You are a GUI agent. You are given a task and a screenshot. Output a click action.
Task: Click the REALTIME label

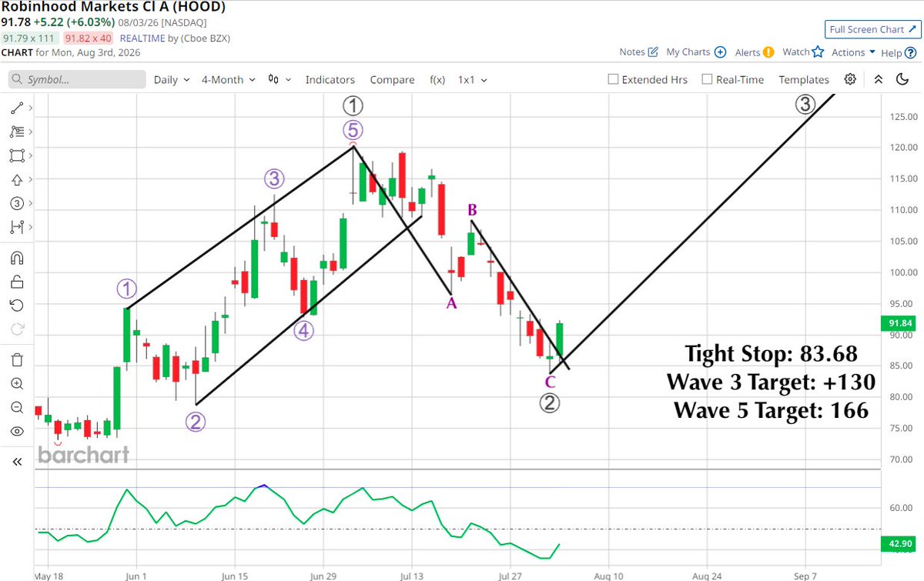click(142, 38)
